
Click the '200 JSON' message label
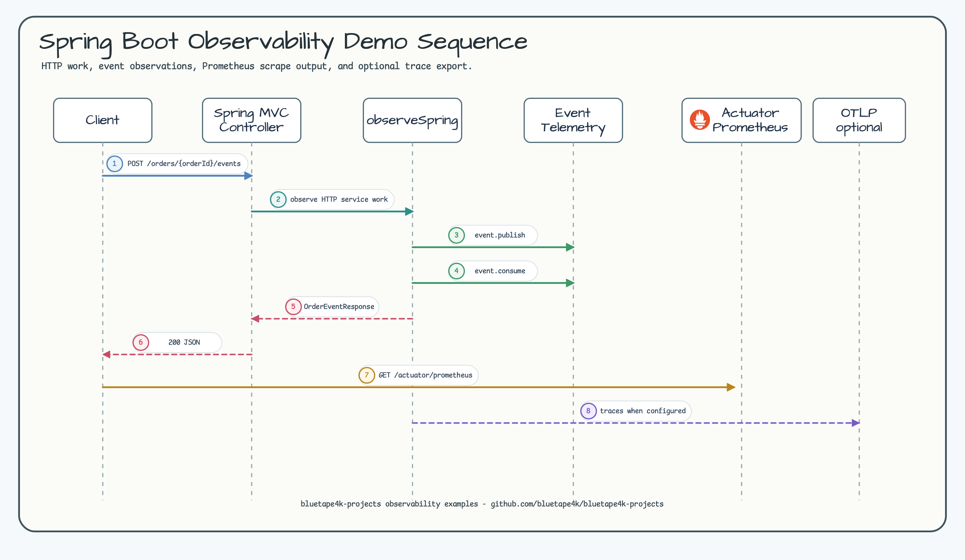coord(184,343)
